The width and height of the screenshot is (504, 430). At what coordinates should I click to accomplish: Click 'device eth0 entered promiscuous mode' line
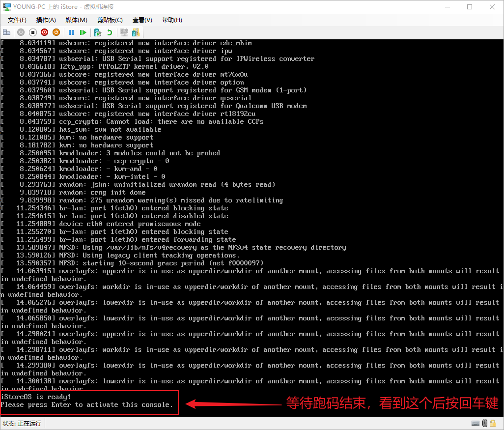click(x=101, y=224)
